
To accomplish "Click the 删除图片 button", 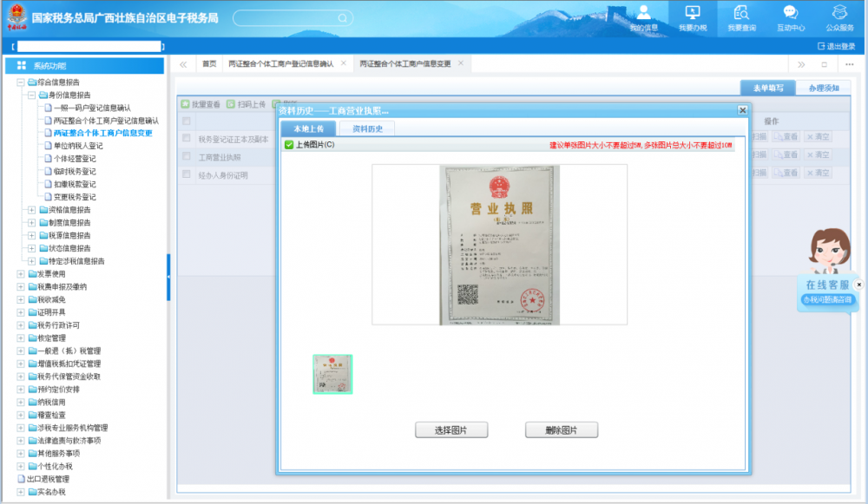I will (x=562, y=430).
